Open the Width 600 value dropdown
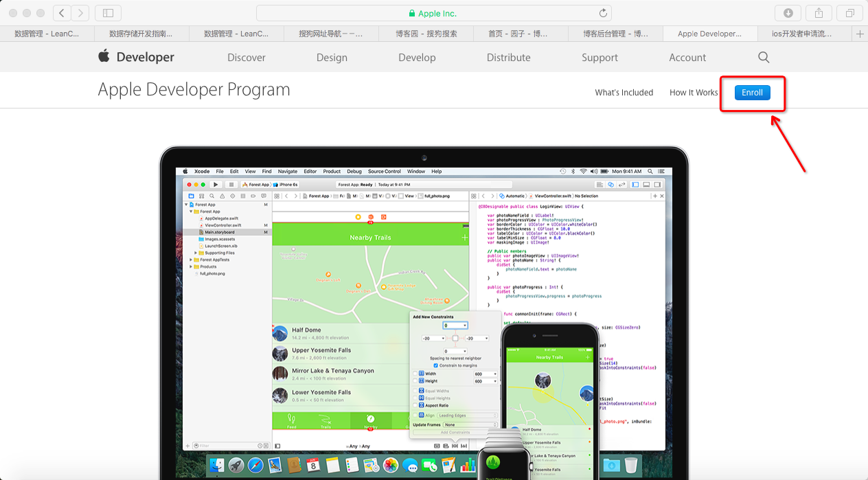 coord(486,374)
